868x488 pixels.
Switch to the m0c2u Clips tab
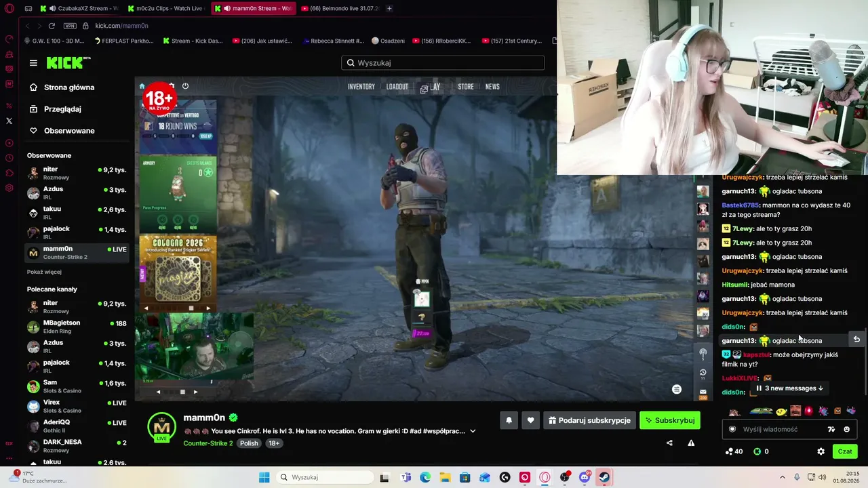[x=166, y=9]
